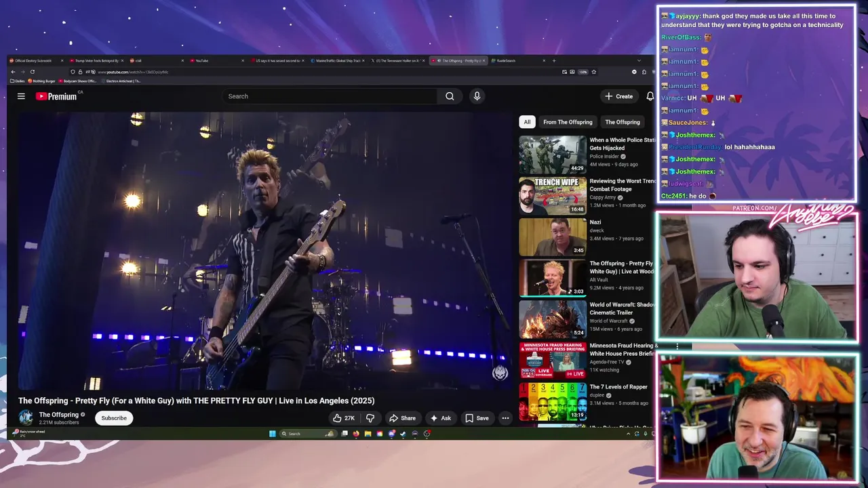The image size is (868, 488).
Task: Open Police Insider hijacked station video thumbnail
Action: tap(553, 155)
